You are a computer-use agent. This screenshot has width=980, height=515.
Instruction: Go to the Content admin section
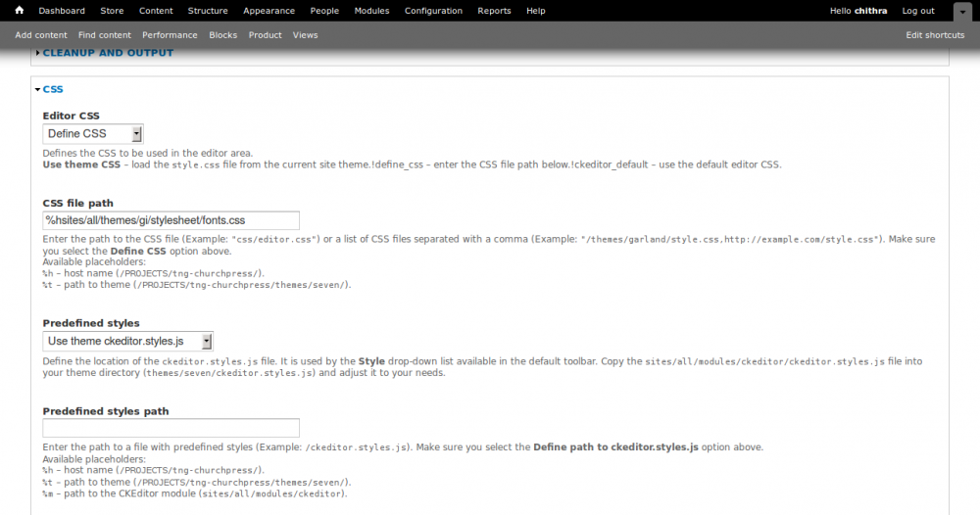point(156,11)
